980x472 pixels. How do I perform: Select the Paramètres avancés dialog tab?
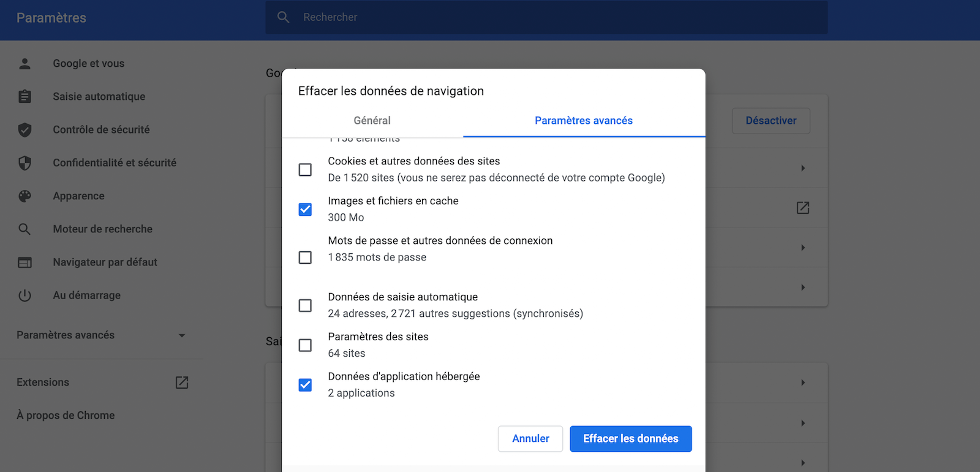point(583,121)
